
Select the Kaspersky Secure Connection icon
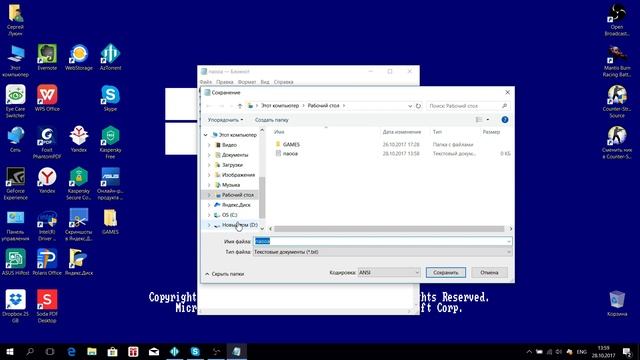click(x=79, y=183)
